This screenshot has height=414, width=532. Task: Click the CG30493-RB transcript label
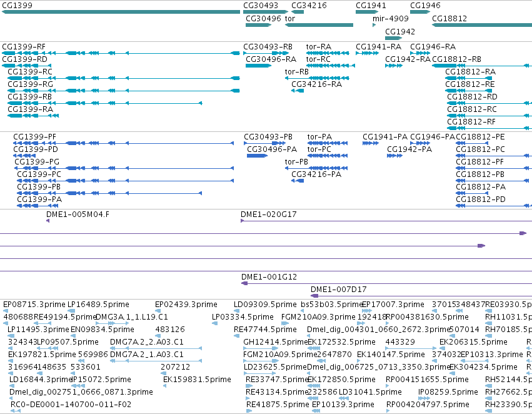268,46
